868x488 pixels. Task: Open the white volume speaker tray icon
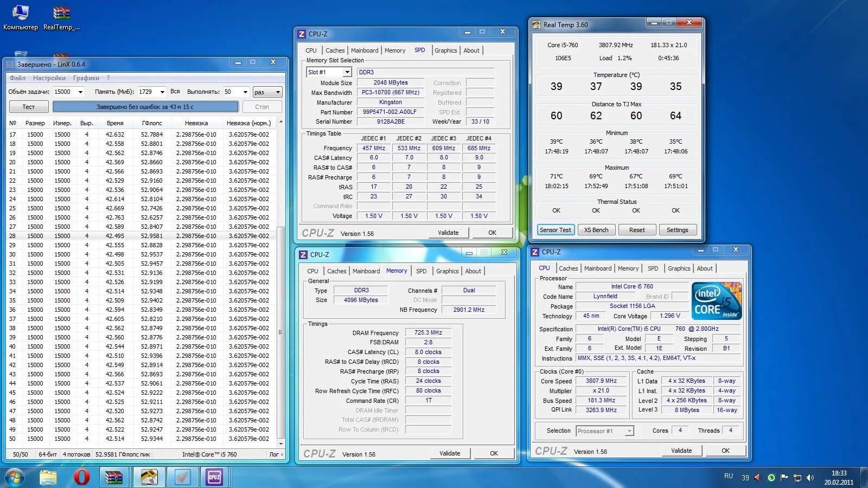tap(810, 478)
